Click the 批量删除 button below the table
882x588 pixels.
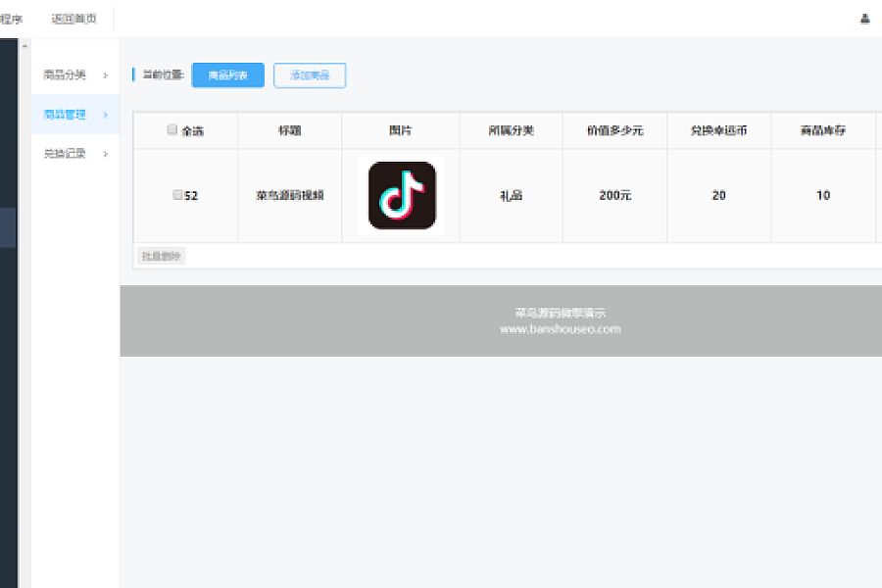click(x=162, y=256)
